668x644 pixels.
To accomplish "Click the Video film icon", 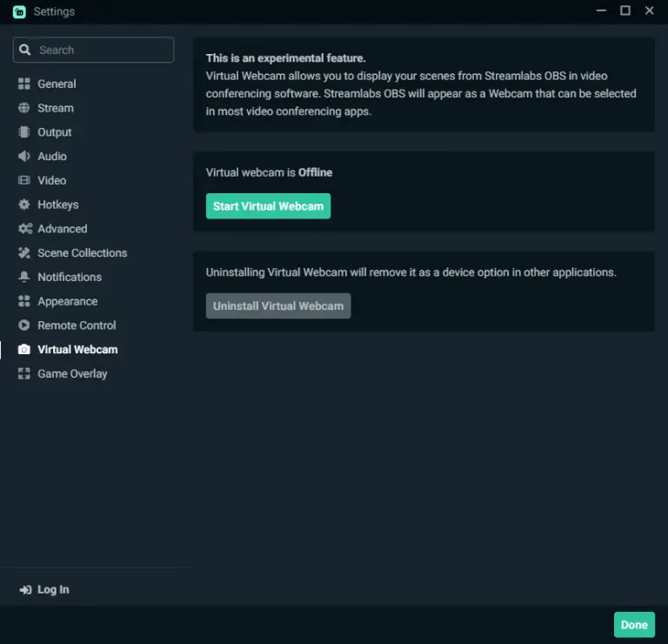I will (x=24, y=180).
